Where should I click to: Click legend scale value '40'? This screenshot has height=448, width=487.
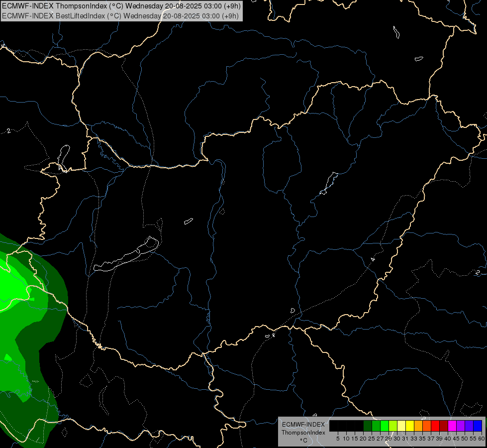click(x=448, y=439)
